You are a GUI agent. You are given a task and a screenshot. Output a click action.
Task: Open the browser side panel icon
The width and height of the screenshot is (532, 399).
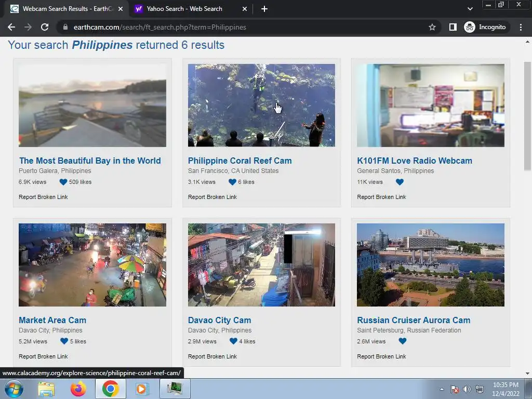pos(453,27)
